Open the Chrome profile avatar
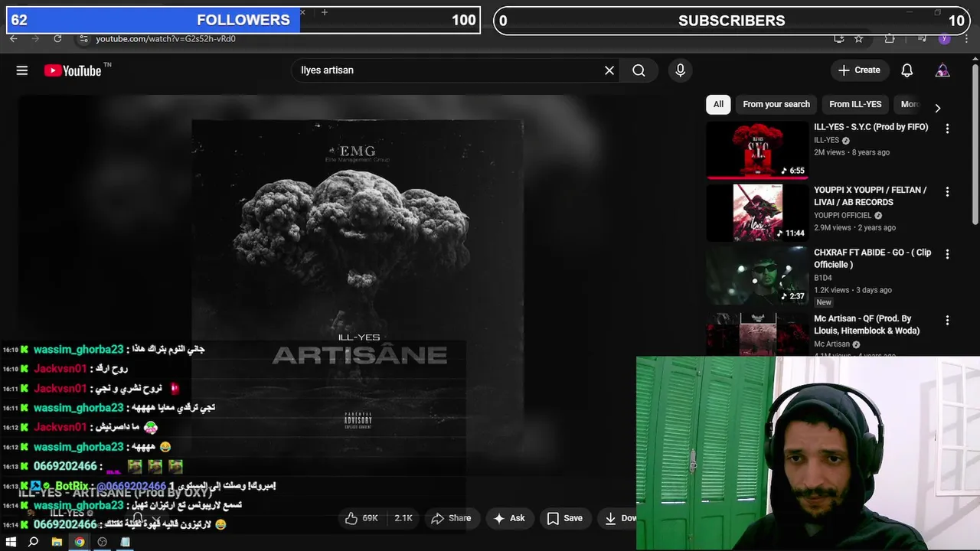This screenshot has height=551, width=980. pos(944,38)
